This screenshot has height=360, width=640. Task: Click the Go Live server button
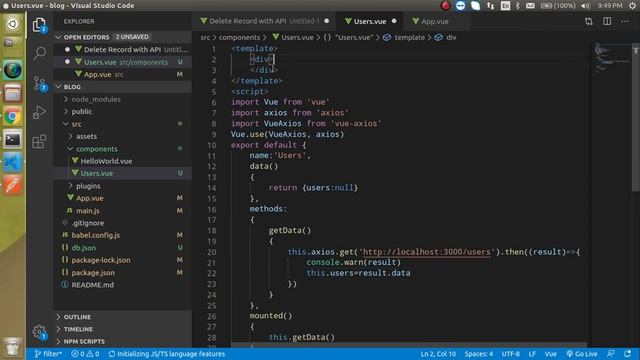point(582,354)
